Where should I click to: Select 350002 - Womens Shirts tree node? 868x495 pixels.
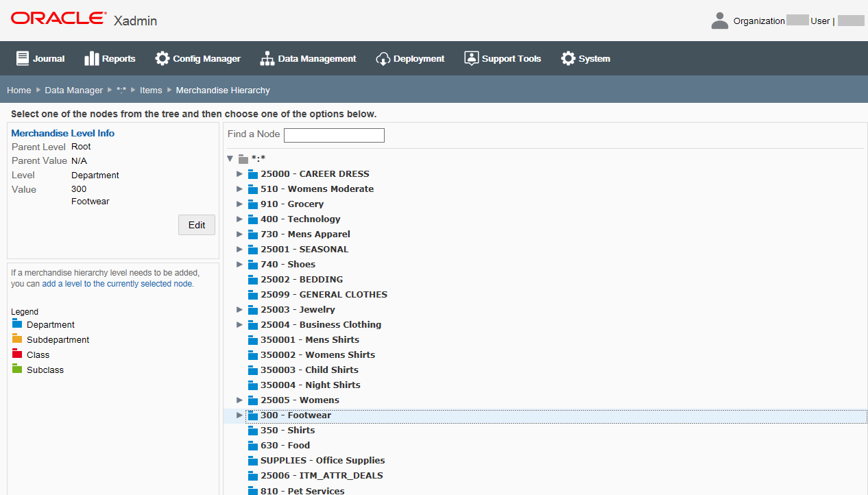click(x=318, y=354)
